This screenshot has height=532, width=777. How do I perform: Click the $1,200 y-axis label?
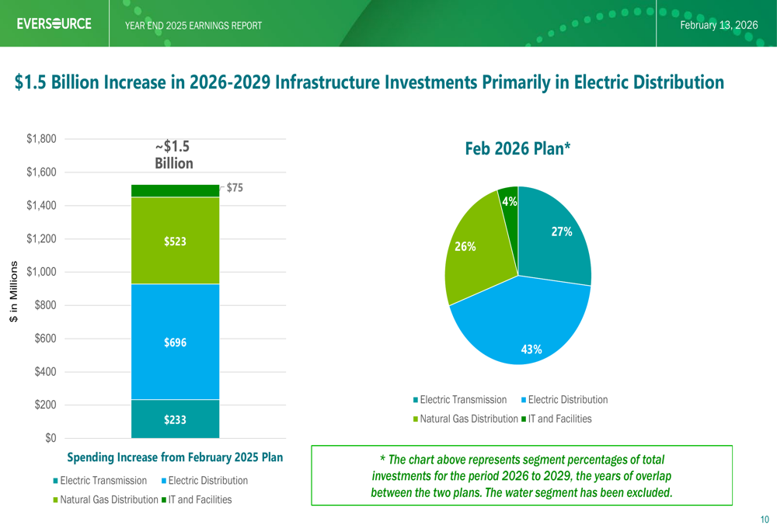point(42,238)
